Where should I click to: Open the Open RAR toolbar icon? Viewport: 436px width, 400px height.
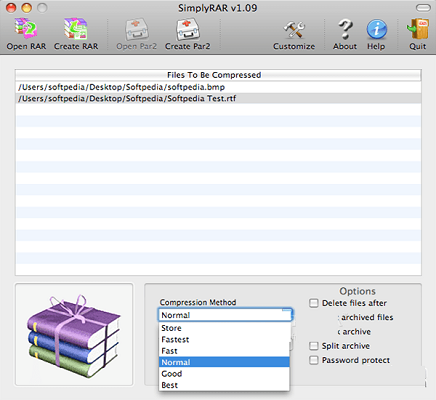pos(26,29)
